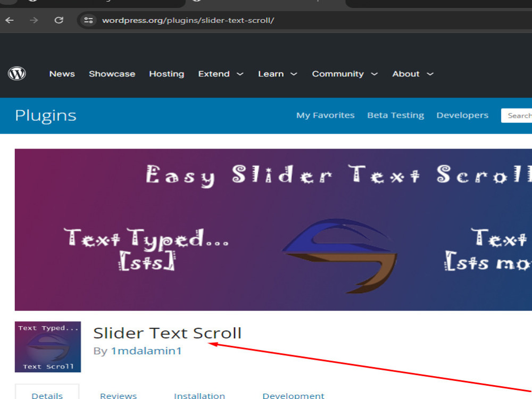This screenshot has width=532, height=399.
Task: Open author 1mdalamin1 profile link
Action: coord(146,351)
